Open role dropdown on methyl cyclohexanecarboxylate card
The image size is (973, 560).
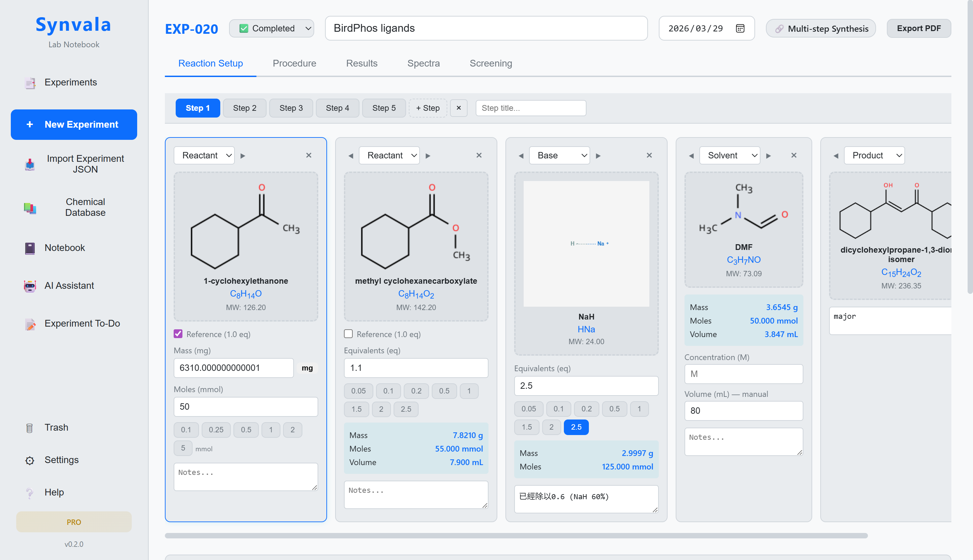[389, 155]
